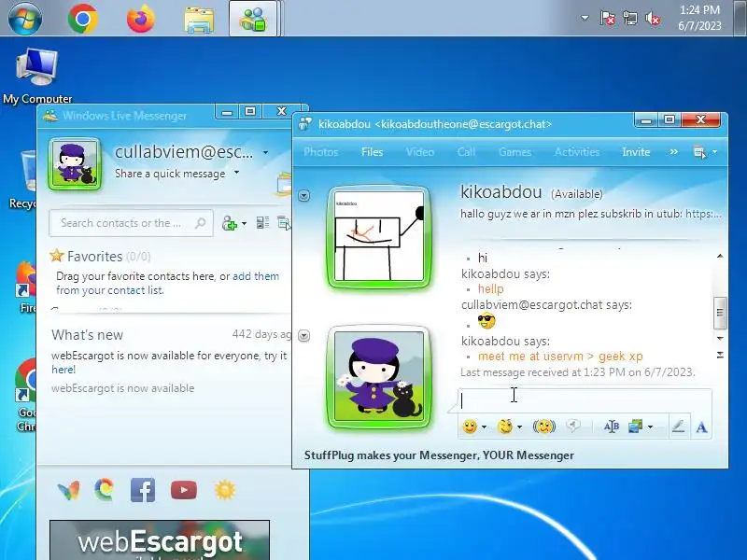Open Windows Explorer from the taskbar
The height and width of the screenshot is (560, 747).
(x=199, y=20)
